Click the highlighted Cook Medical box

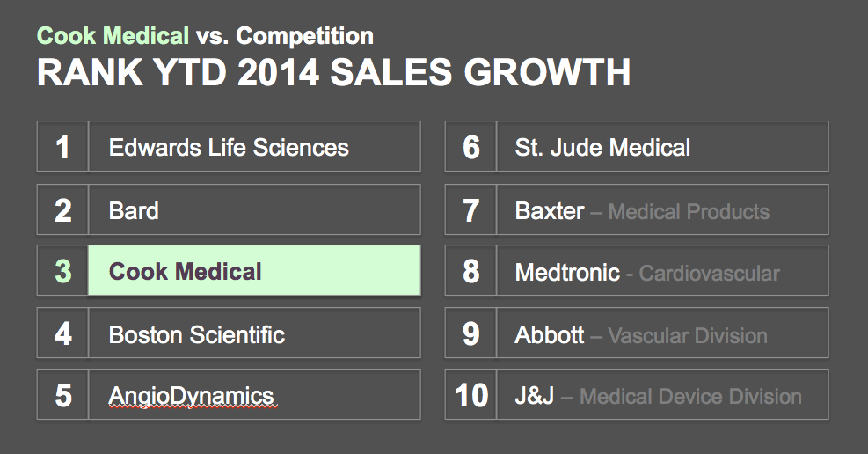click(x=254, y=271)
